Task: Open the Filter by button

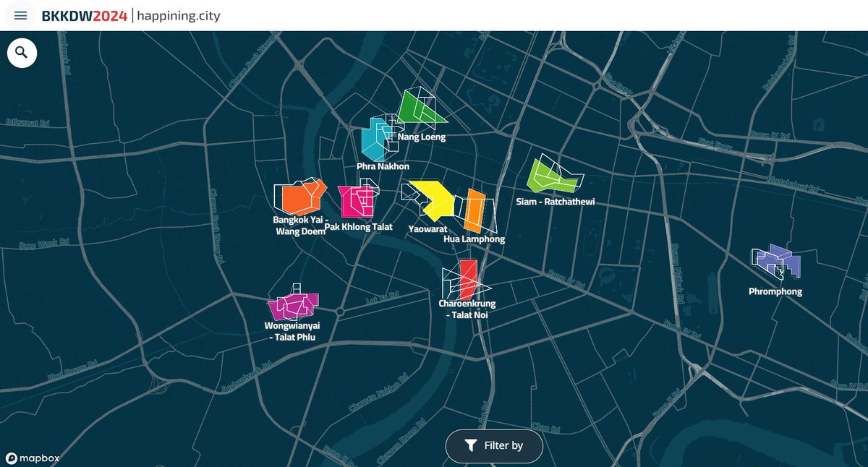Action: coord(494,445)
